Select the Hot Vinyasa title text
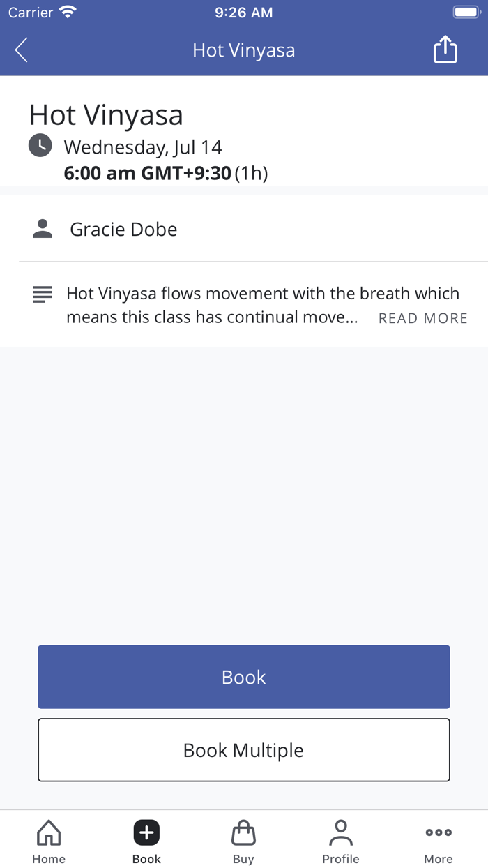 point(106,114)
